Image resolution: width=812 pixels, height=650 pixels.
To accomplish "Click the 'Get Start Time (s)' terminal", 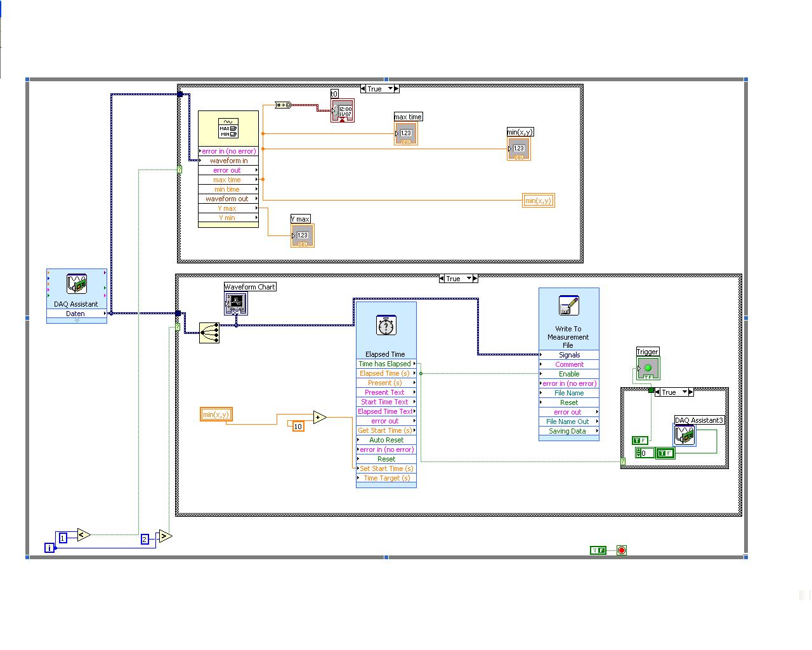I will [x=386, y=430].
